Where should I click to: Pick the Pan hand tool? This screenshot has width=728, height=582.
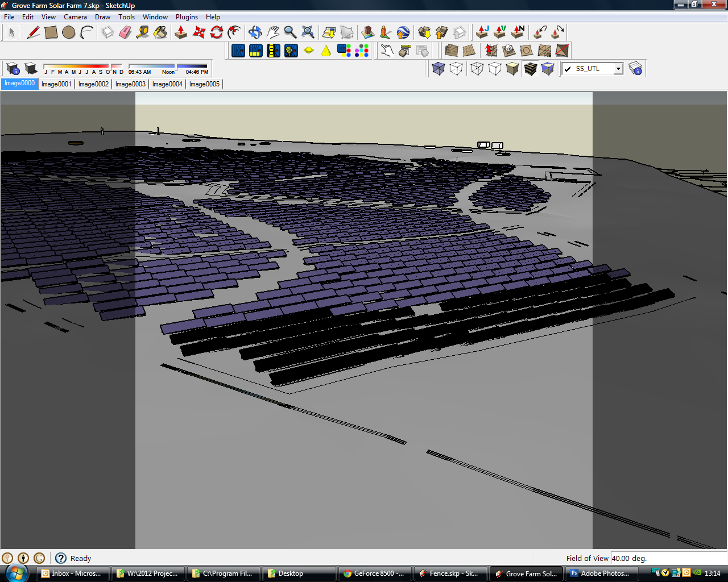tap(272, 32)
